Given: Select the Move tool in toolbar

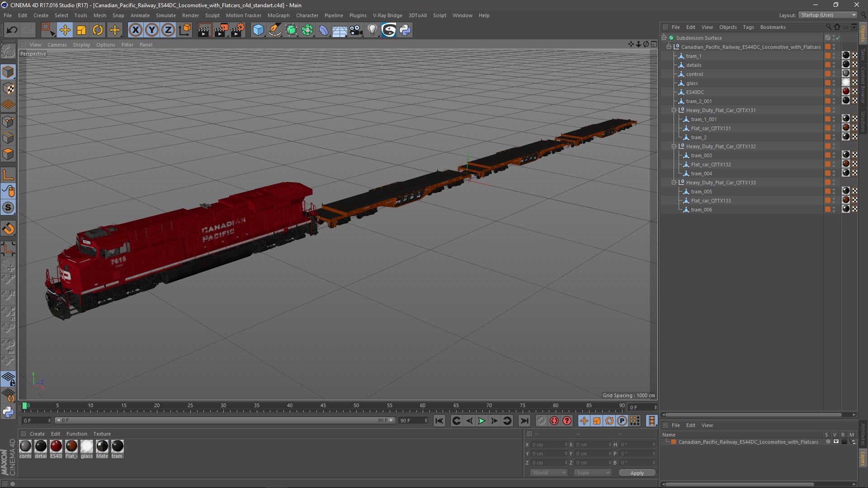Looking at the screenshot, I should [x=65, y=30].
